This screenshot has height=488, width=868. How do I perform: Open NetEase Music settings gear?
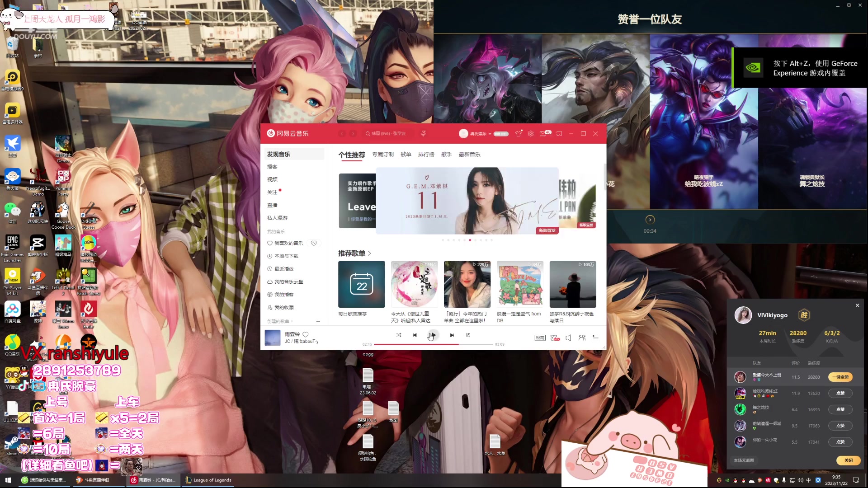click(531, 134)
